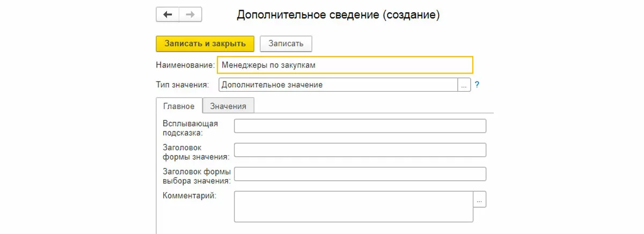This screenshot has width=644, height=234.
Task: Focus the "Наименование" text field
Action: (345, 65)
